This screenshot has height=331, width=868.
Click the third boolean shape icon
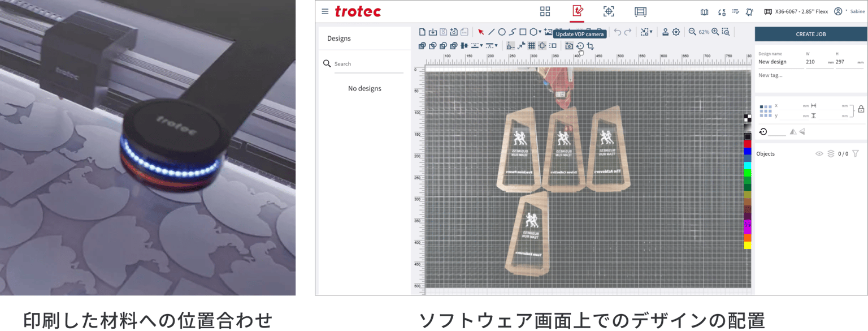443,46
